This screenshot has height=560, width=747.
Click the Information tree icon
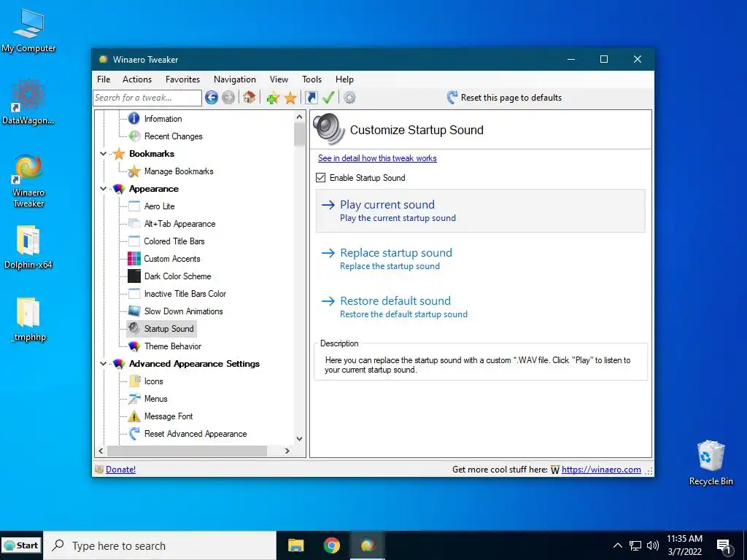134,118
